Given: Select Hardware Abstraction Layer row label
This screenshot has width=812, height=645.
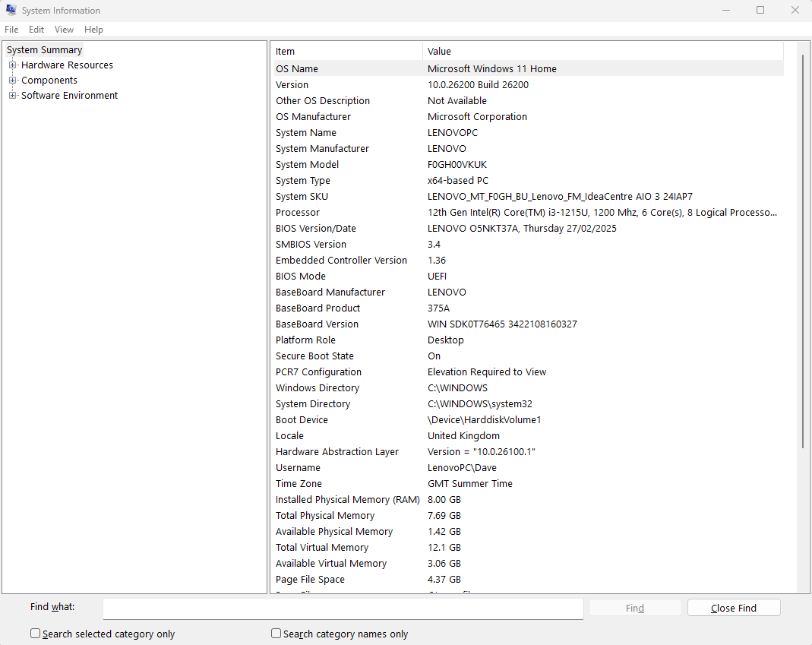Looking at the screenshot, I should pos(337,452).
